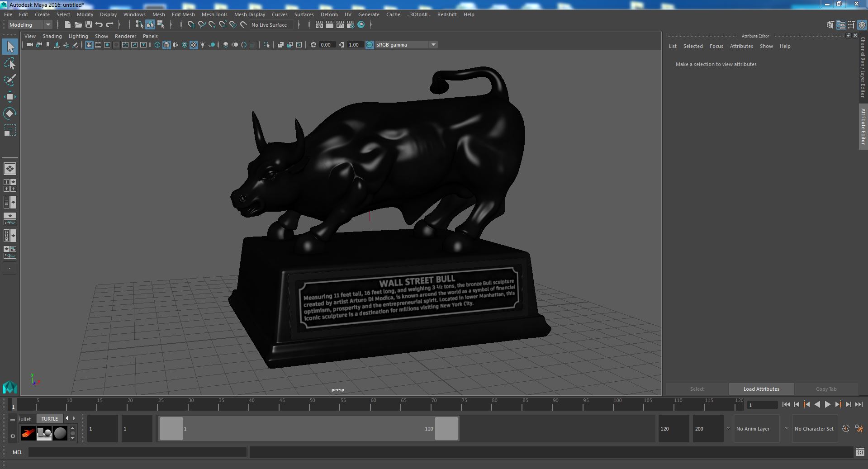
Task: Toggle smooth shade all cube icon
Action: [x=166, y=45]
